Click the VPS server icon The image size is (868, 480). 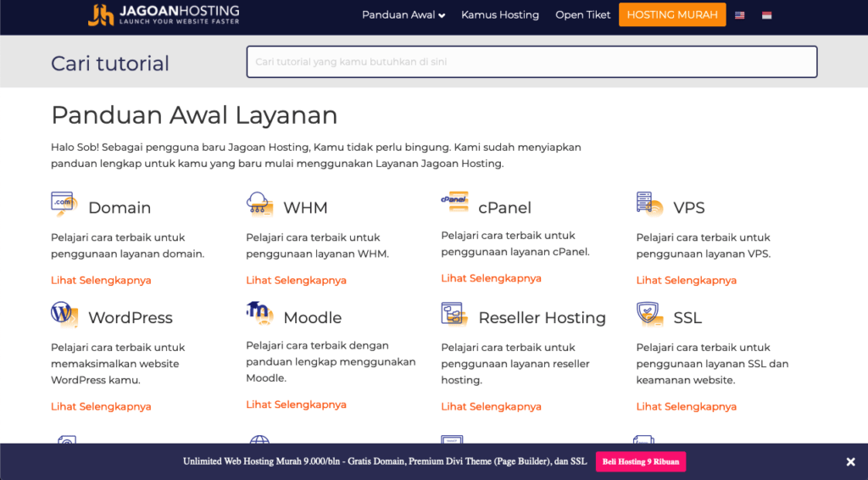pyautogui.click(x=650, y=204)
